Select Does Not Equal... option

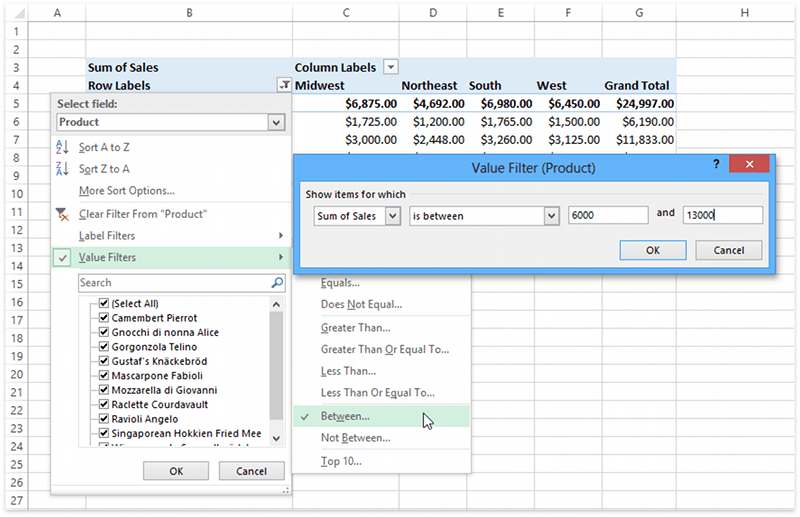click(x=361, y=305)
